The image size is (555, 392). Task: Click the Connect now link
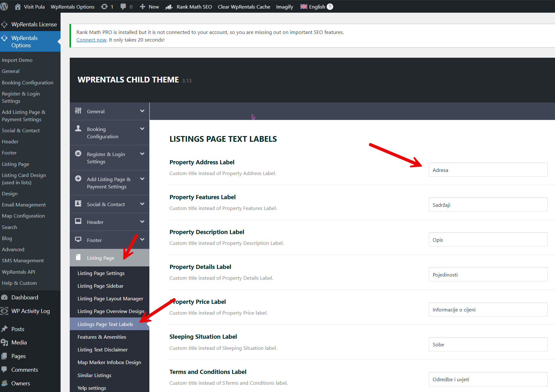tap(91, 40)
